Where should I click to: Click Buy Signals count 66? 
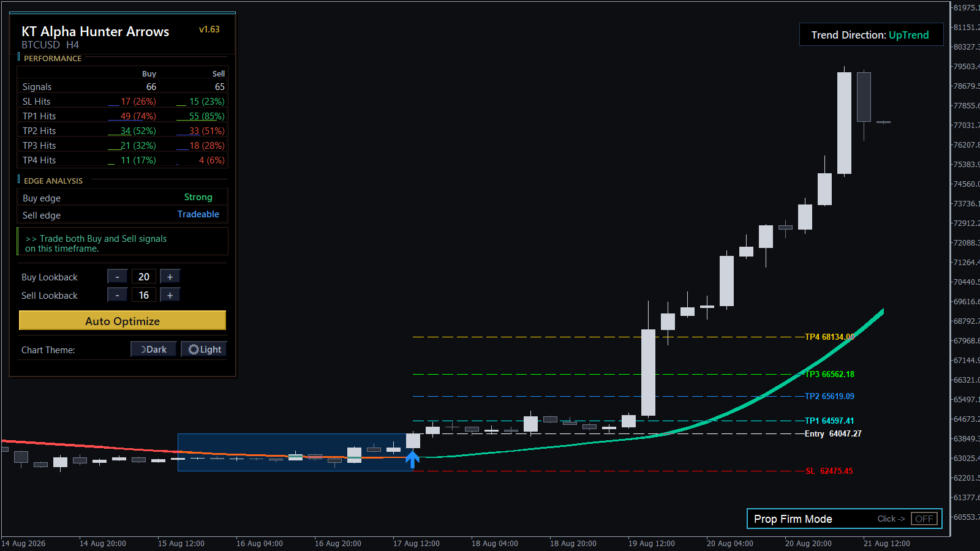[151, 87]
